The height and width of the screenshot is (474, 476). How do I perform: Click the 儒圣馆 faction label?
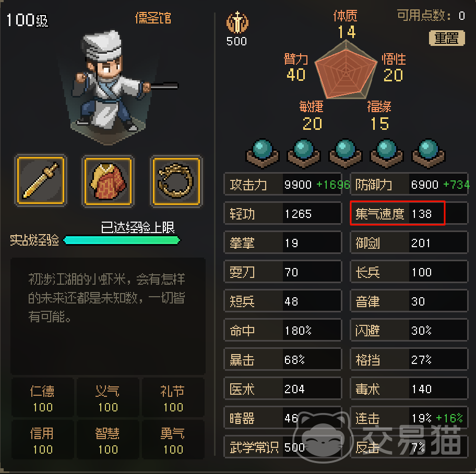click(x=153, y=18)
